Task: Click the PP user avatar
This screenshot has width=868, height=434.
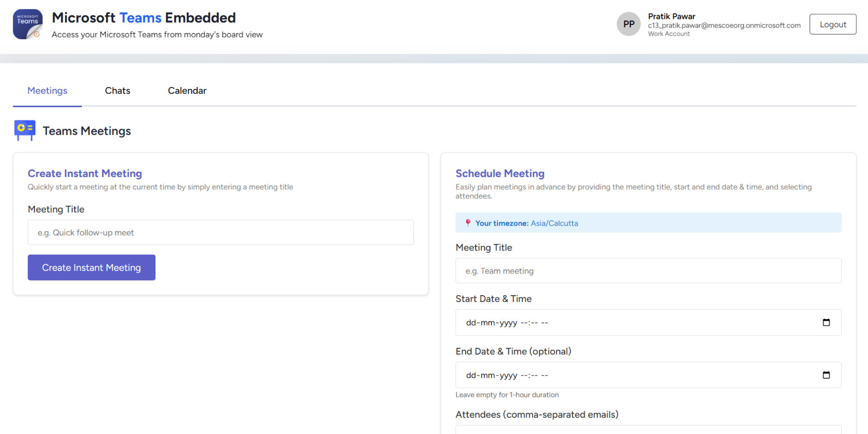Action: (x=628, y=24)
